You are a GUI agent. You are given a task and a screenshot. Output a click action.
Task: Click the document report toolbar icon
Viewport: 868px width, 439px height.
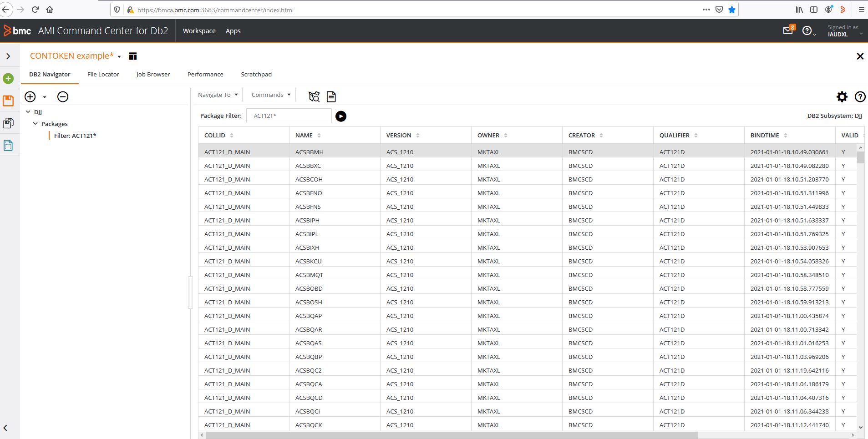(331, 96)
